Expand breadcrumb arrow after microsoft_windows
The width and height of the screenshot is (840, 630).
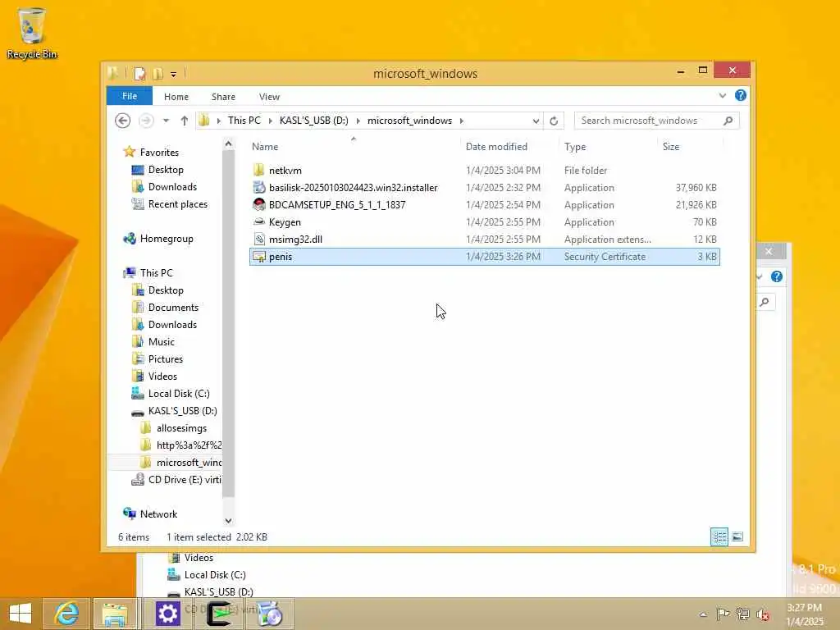point(461,121)
